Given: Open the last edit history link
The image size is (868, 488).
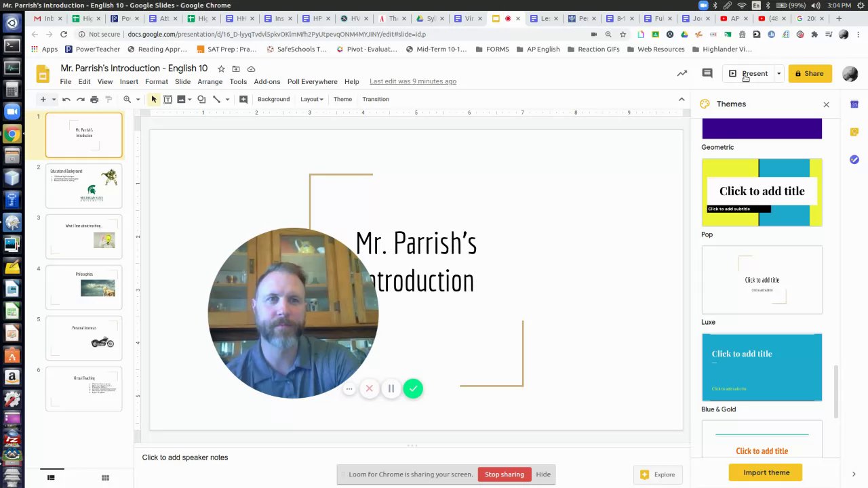Looking at the screenshot, I should coord(413,81).
